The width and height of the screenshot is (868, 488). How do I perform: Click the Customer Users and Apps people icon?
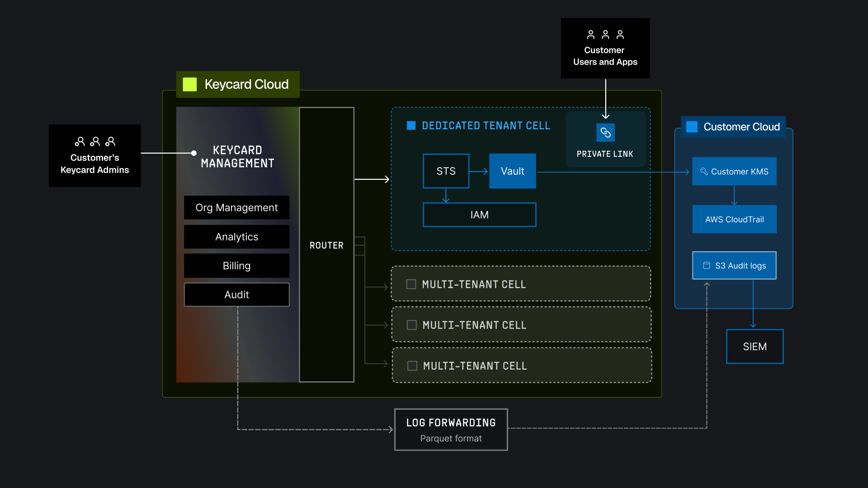[605, 34]
